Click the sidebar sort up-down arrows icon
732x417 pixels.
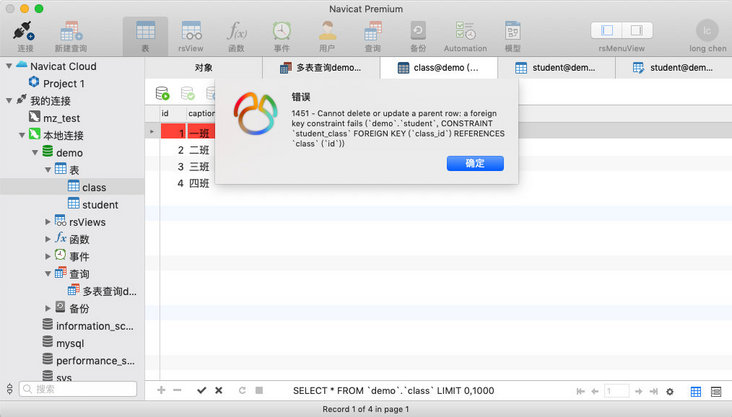coord(9,389)
